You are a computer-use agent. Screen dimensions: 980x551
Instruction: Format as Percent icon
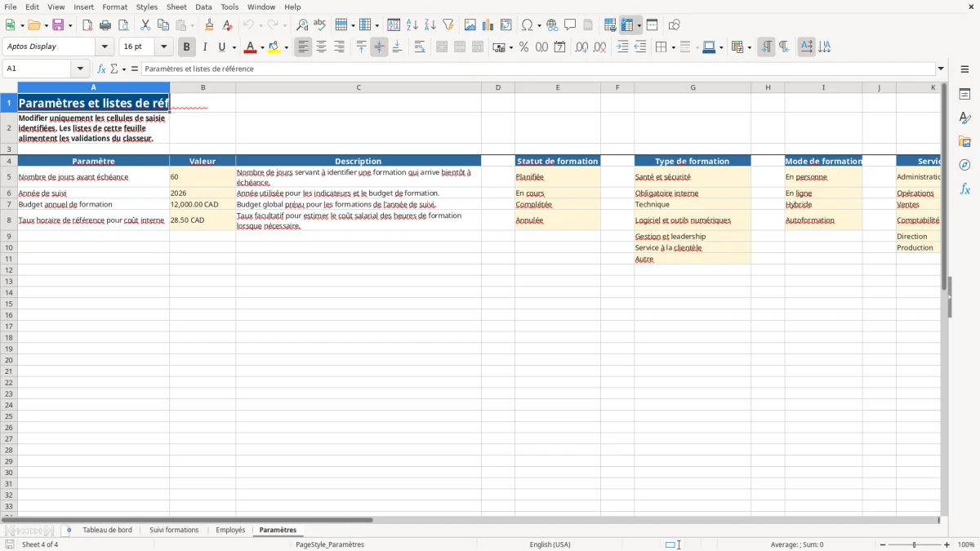[x=523, y=47]
